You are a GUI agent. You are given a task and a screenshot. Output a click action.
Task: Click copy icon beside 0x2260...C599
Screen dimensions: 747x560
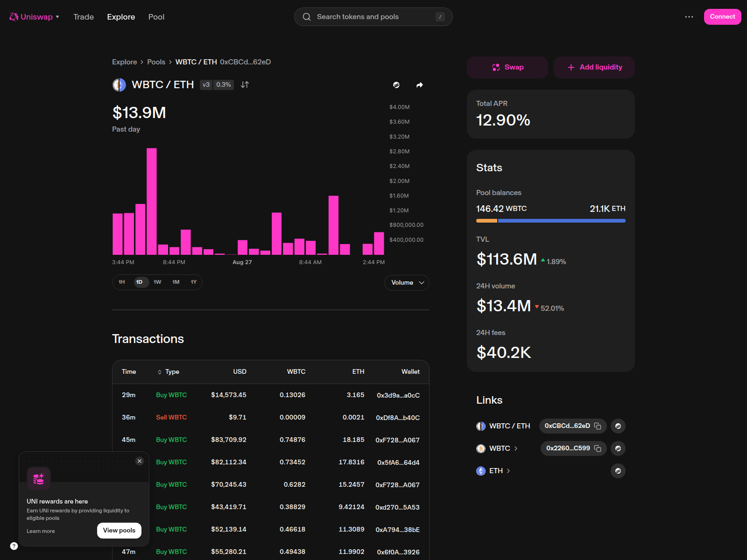point(598,448)
